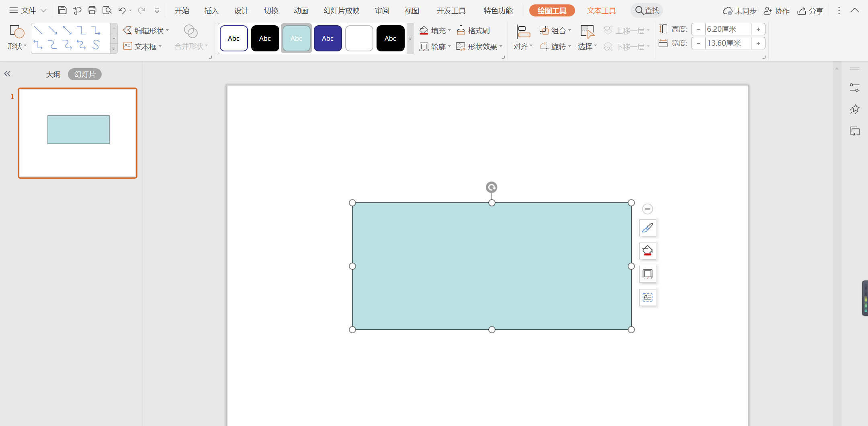Viewport: 868px width, 426px height.
Task: Select the dark blue Abc shape style
Action: (328, 39)
